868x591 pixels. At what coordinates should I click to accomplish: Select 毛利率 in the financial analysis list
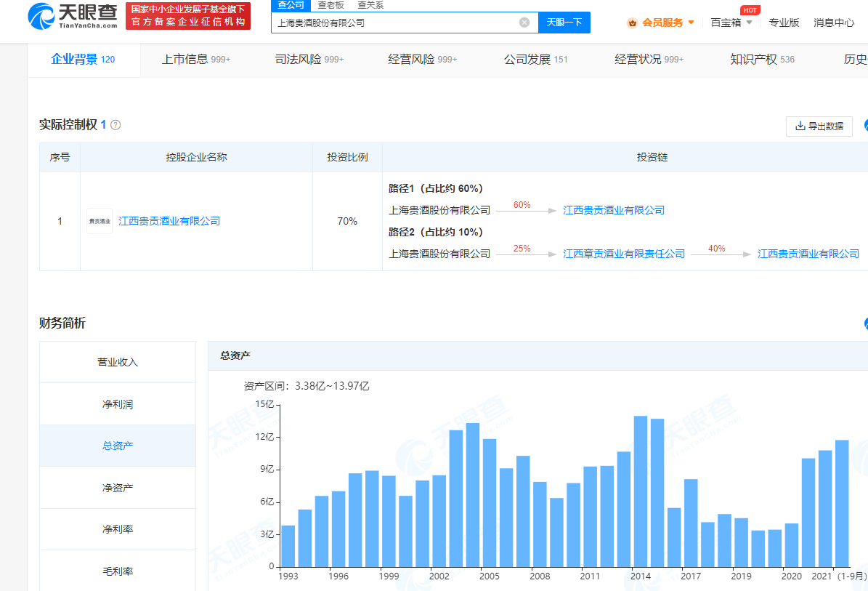(118, 571)
